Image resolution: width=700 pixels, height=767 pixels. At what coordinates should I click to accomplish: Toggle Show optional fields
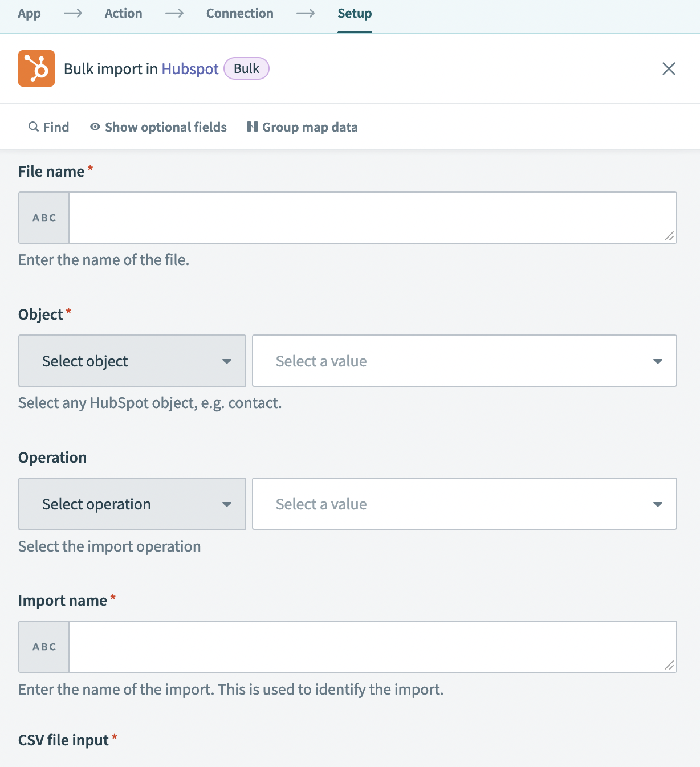[x=165, y=127]
